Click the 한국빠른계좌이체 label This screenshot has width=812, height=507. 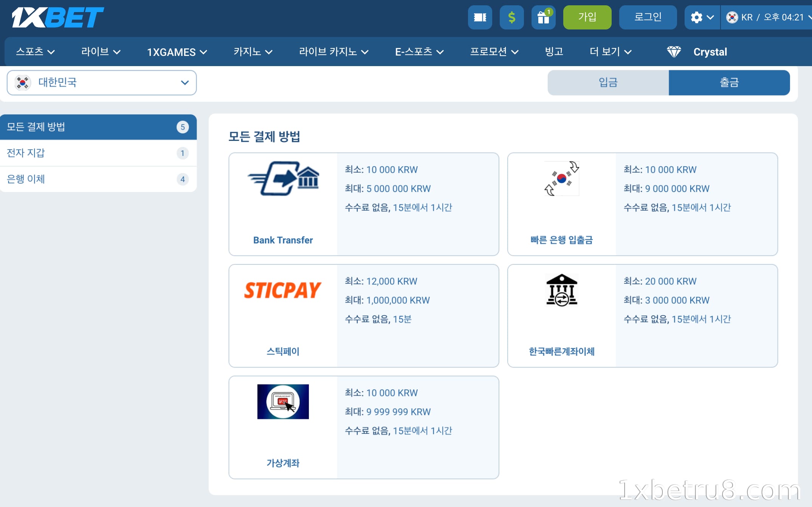[x=562, y=351]
